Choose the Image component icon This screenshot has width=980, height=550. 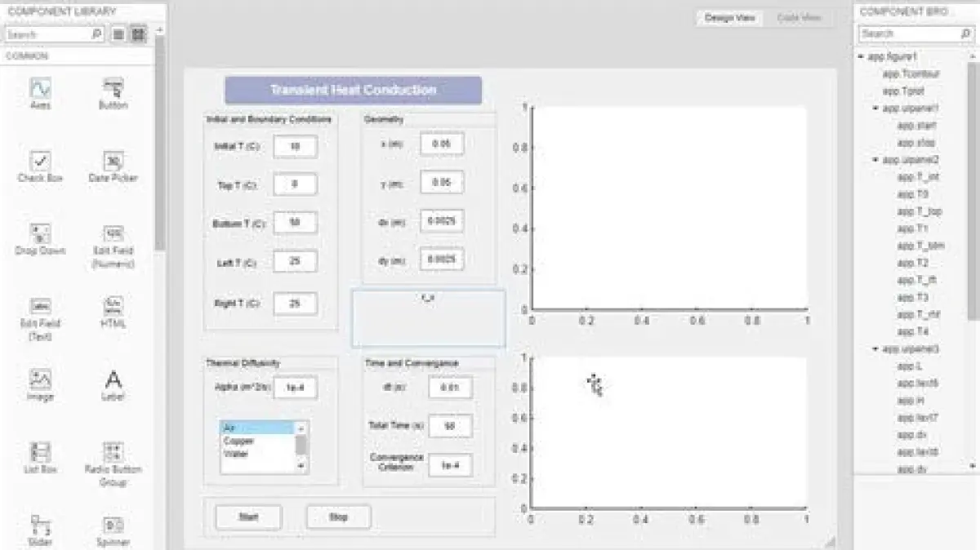click(40, 379)
